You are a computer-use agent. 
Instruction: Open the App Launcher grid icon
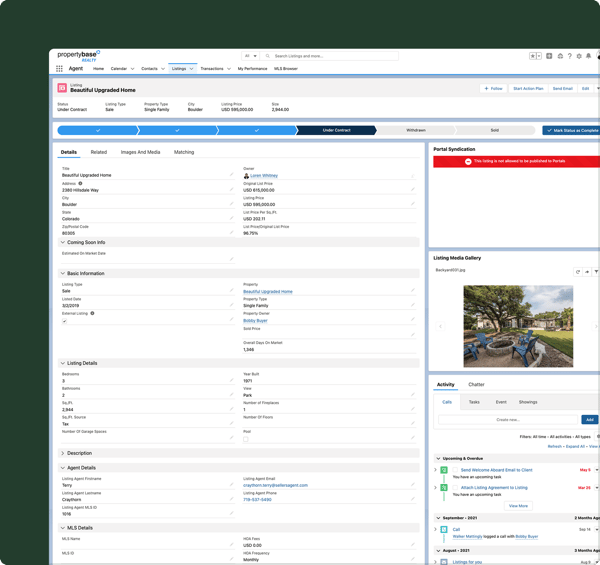click(59, 68)
